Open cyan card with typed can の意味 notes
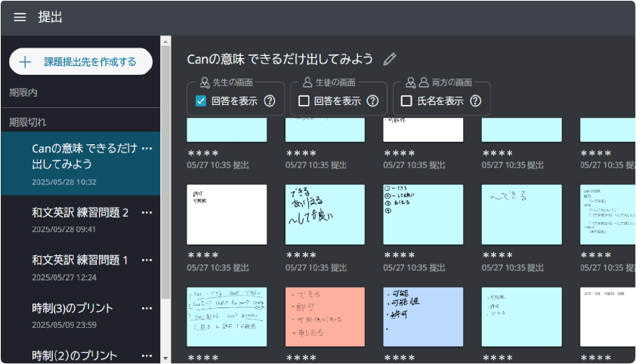The height and width of the screenshot is (364, 636). pos(607,214)
